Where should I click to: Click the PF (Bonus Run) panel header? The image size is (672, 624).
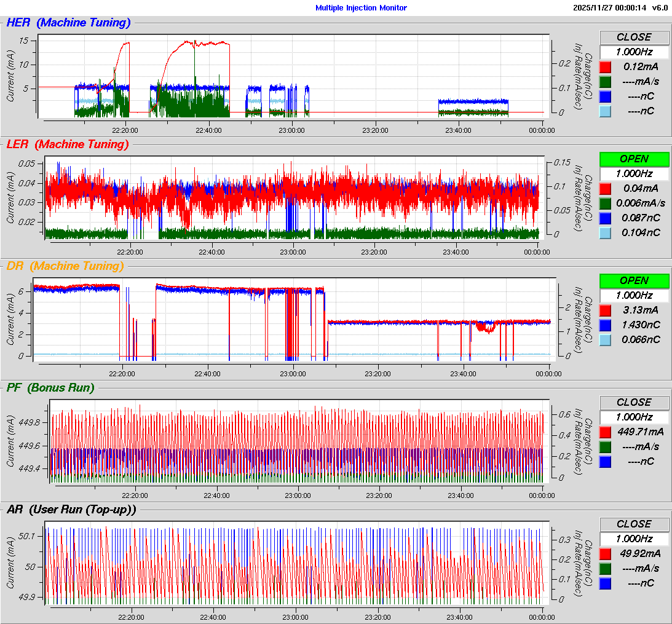coord(50,388)
